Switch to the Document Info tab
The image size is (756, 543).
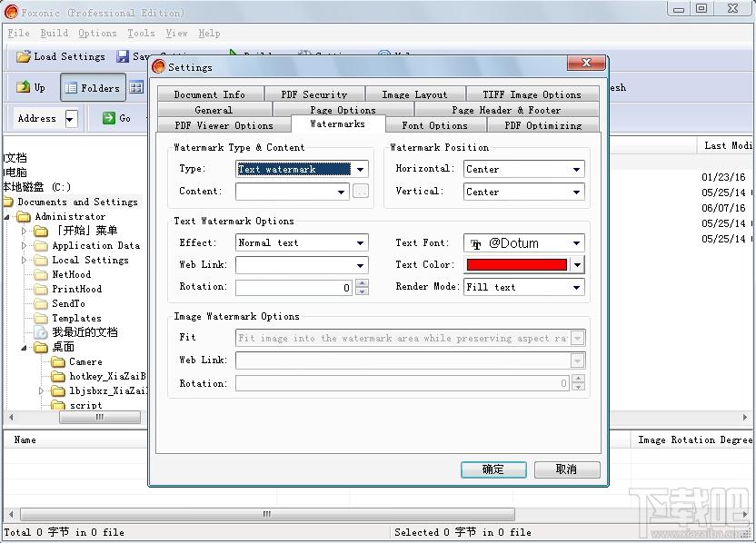[210, 94]
